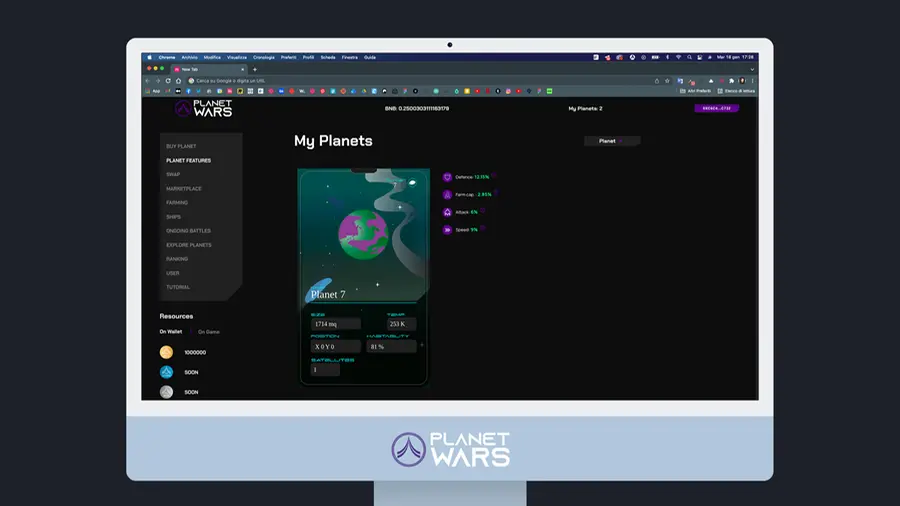Image resolution: width=900 pixels, height=506 pixels.
Task: Click the Size field showing 1714 mq
Action: point(335,324)
